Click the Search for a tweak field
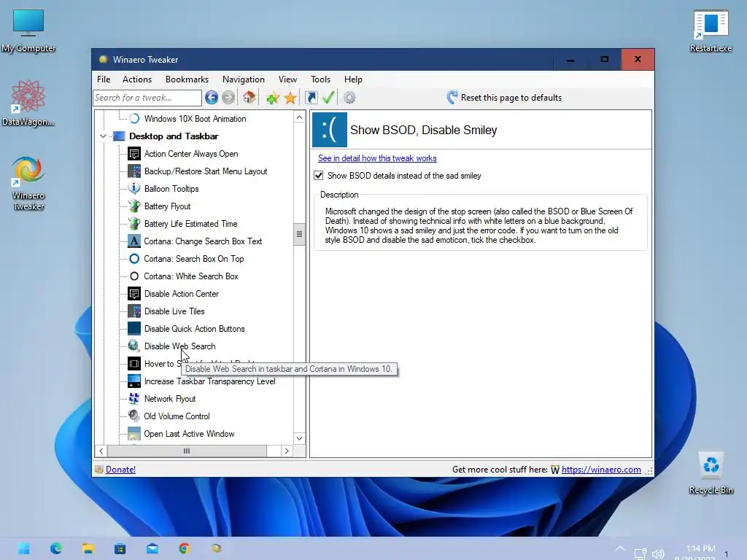 click(147, 98)
